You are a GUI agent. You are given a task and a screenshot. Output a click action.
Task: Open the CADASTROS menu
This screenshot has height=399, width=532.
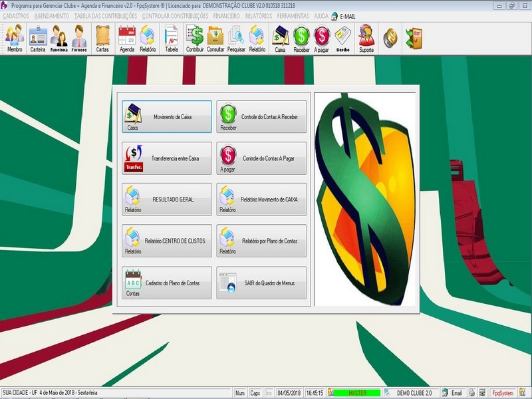[16, 15]
